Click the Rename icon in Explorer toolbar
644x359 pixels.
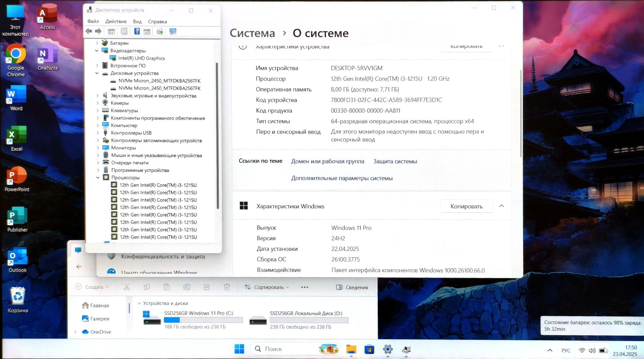coord(187,287)
